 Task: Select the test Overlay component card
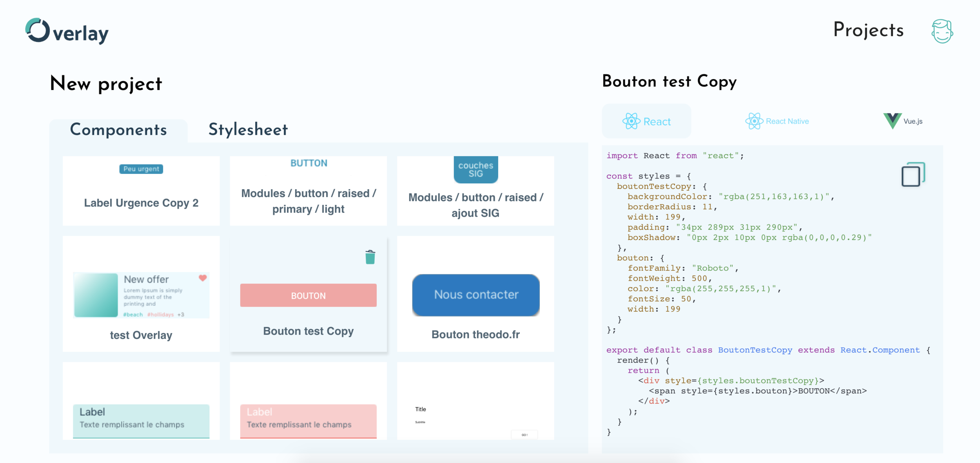point(141,335)
